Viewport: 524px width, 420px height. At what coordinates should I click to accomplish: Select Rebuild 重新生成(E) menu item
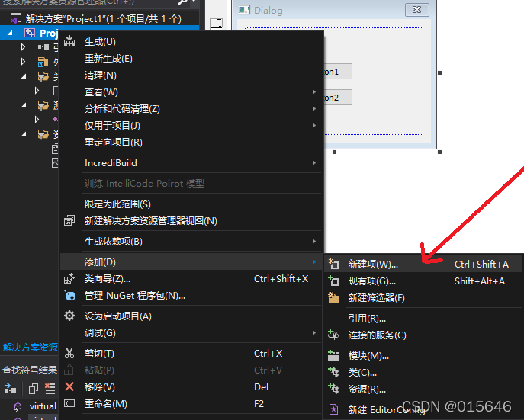(192, 59)
